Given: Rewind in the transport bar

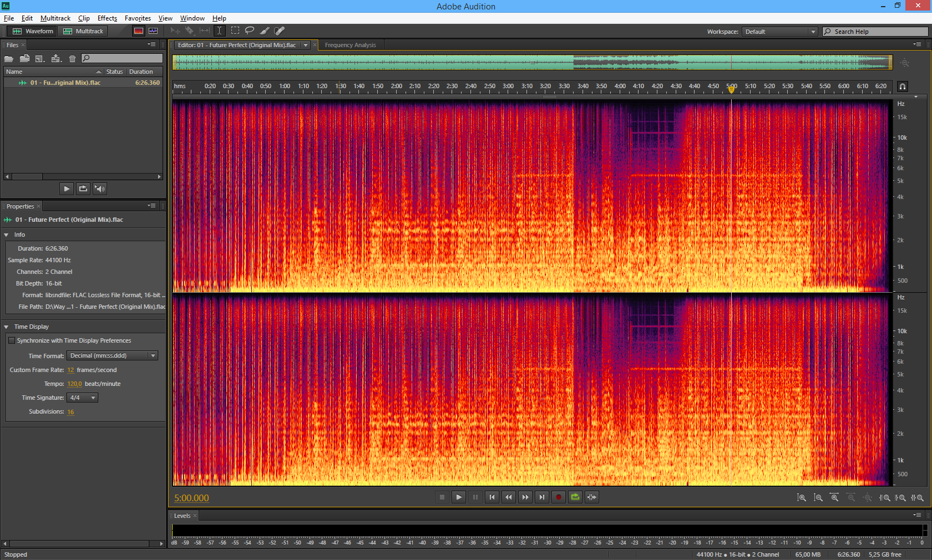Looking at the screenshot, I should (x=509, y=497).
